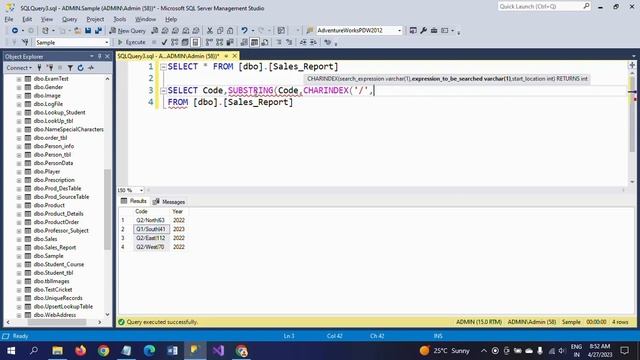Click the weather 25°C Sunny widget
640x360 pixels.
(x=445, y=351)
